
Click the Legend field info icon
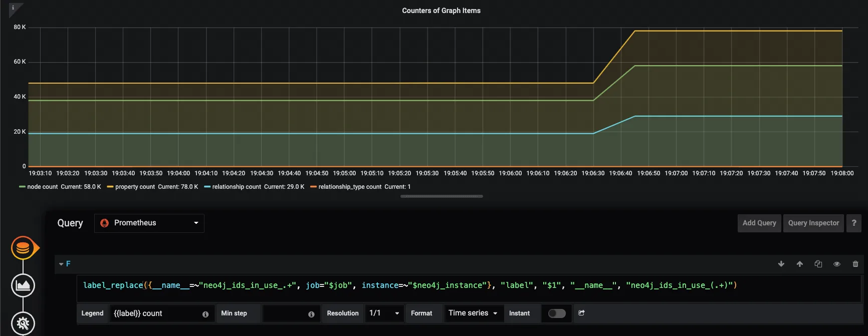click(205, 314)
